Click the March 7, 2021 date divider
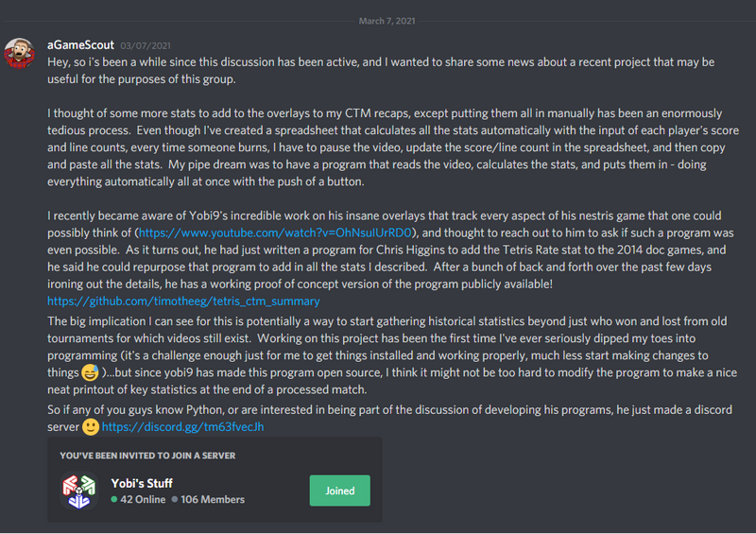Image resolution: width=756 pixels, height=534 pixels. click(x=387, y=21)
